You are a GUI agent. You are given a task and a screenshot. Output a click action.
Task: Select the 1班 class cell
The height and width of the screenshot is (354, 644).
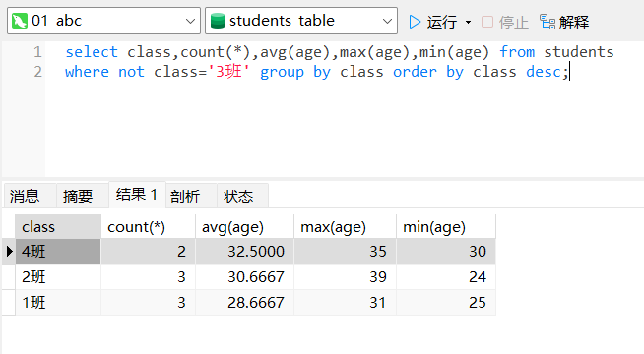pyautogui.click(x=58, y=302)
